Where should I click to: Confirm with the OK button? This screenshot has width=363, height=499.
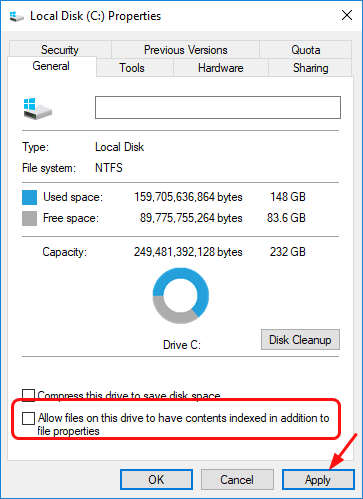[x=156, y=480]
